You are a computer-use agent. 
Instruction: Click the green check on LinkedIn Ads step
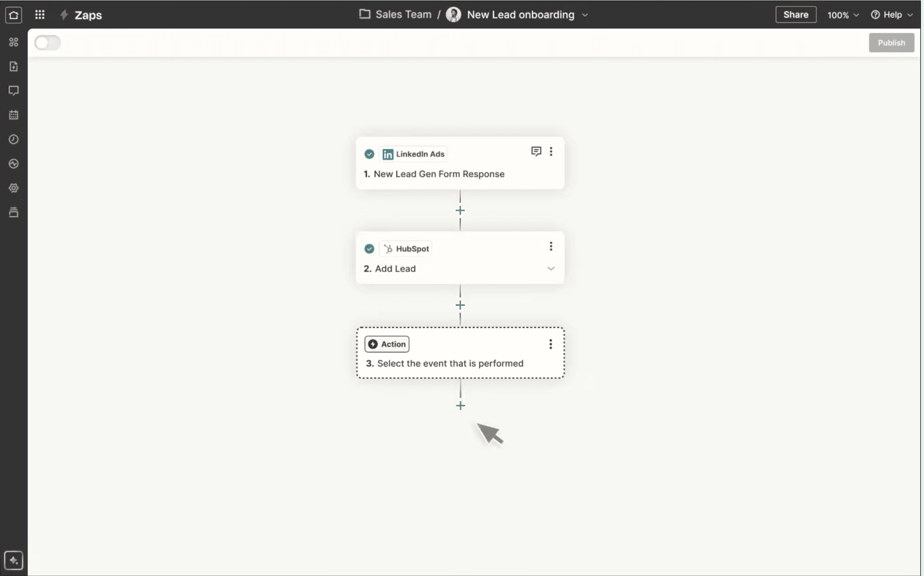[369, 154]
